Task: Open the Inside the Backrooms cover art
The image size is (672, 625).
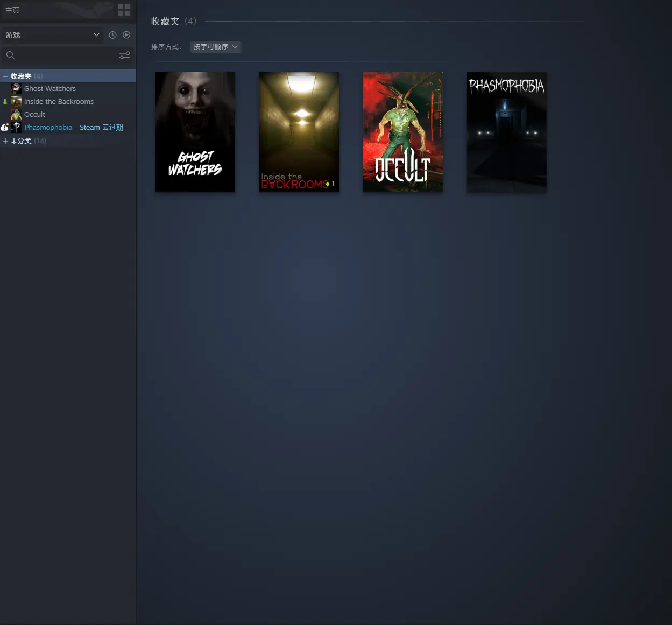Action: coord(299,132)
